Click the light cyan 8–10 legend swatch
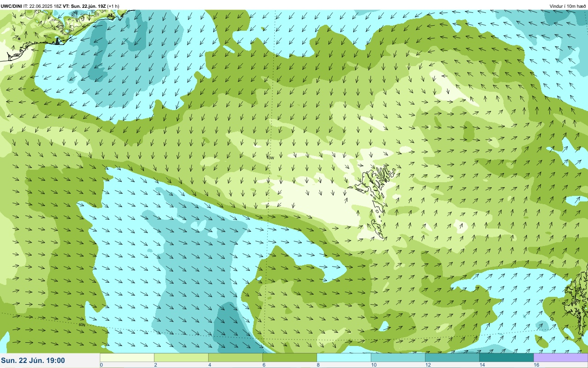This screenshot has width=588, height=368. point(344,357)
